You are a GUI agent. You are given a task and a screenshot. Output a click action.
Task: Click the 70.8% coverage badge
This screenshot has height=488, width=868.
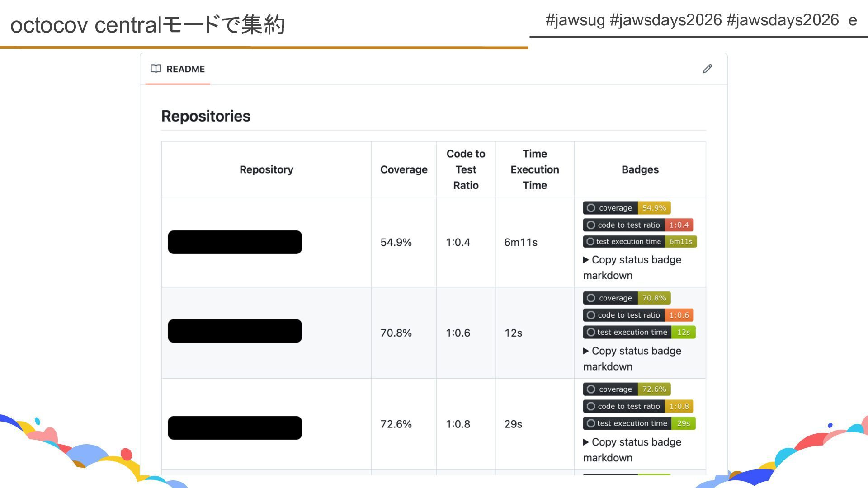coord(627,298)
